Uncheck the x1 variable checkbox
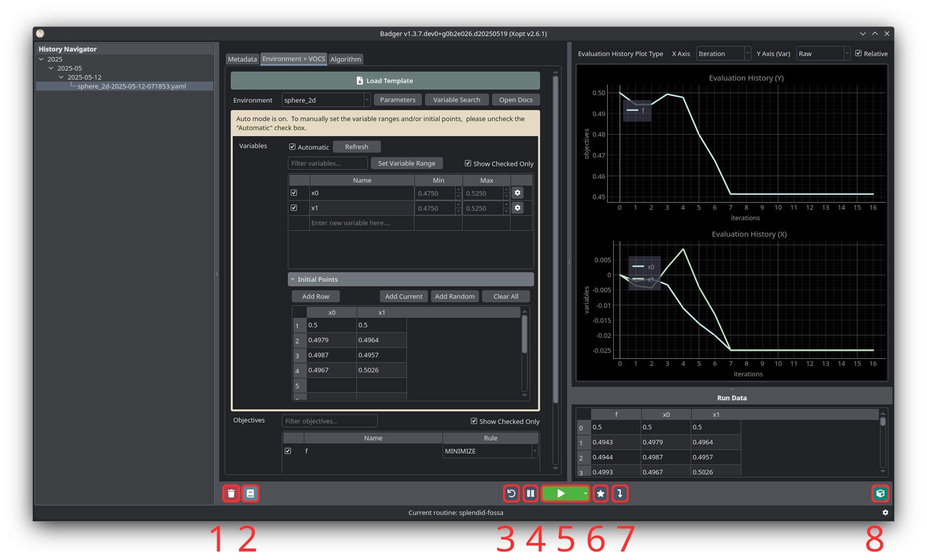Image resolution: width=927 pixels, height=560 pixels. 294,208
